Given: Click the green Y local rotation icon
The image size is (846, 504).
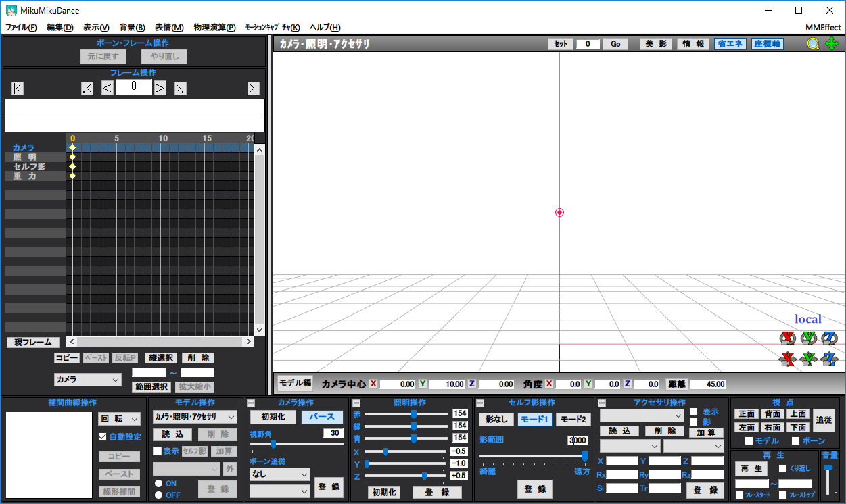Looking at the screenshot, I should click(x=808, y=338).
